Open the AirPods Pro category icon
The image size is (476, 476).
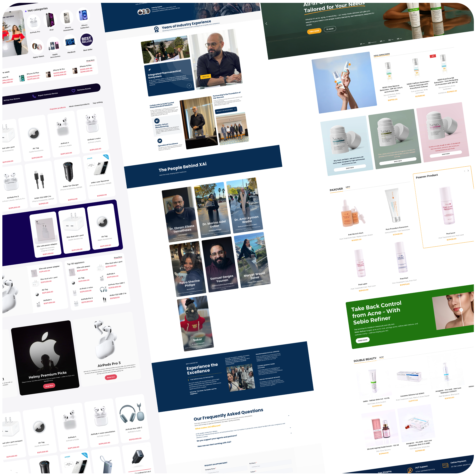(34, 22)
